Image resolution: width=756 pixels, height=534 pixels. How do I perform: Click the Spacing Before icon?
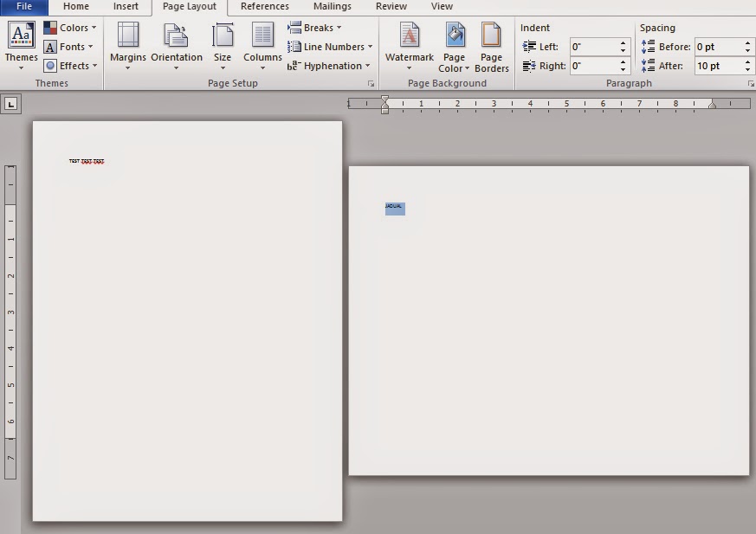click(x=648, y=46)
